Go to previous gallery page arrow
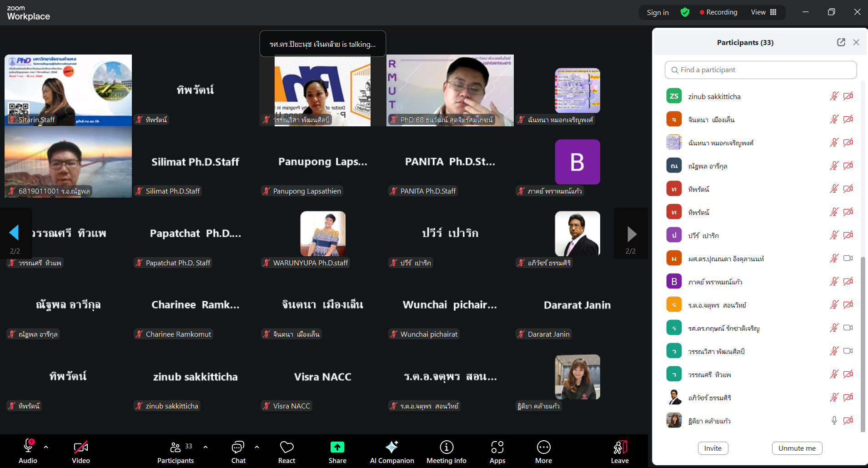The image size is (868, 468). tap(15, 233)
